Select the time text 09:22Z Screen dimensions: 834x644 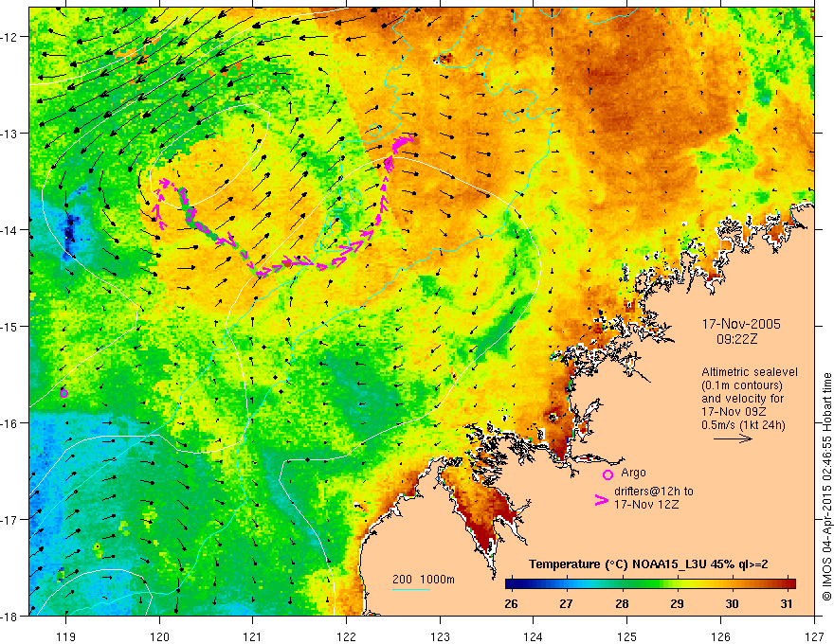point(736,339)
